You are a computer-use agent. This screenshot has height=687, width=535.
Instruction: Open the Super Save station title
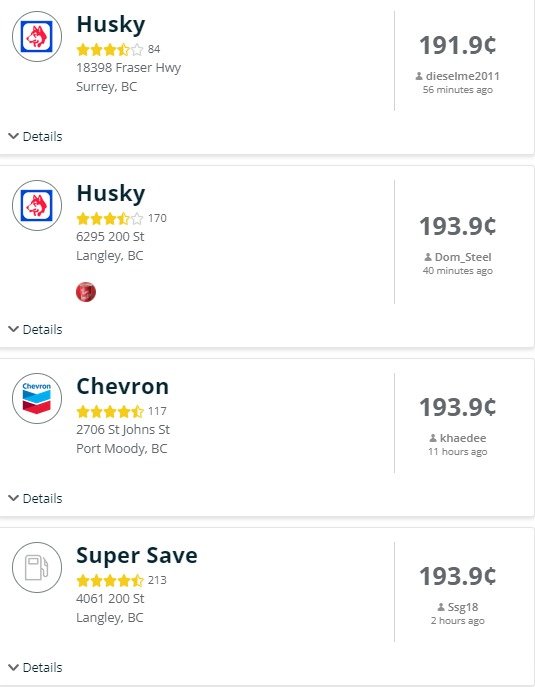point(137,556)
